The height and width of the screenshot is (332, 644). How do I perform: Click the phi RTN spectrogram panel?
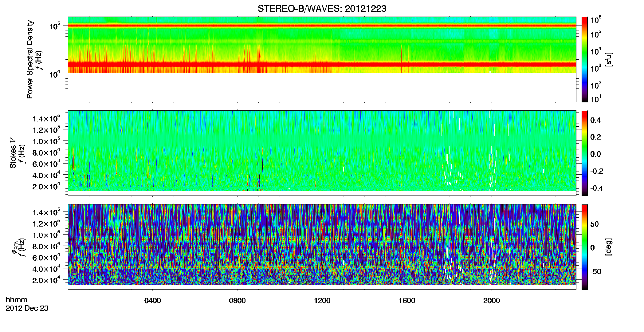(322, 247)
